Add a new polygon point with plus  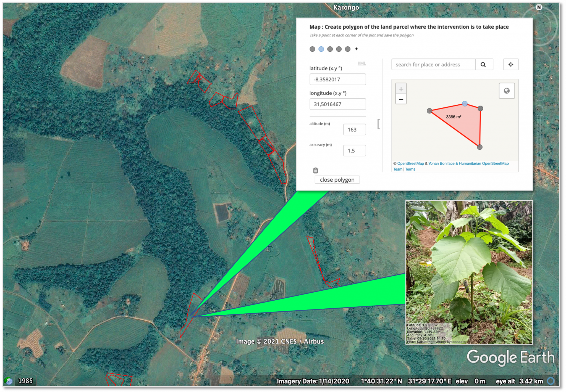tap(357, 49)
